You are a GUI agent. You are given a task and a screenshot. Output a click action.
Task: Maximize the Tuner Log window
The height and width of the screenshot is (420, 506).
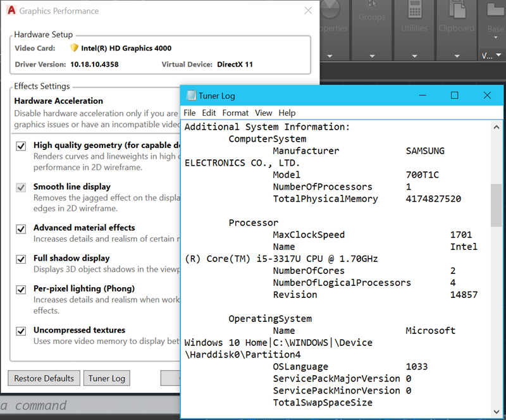point(454,96)
